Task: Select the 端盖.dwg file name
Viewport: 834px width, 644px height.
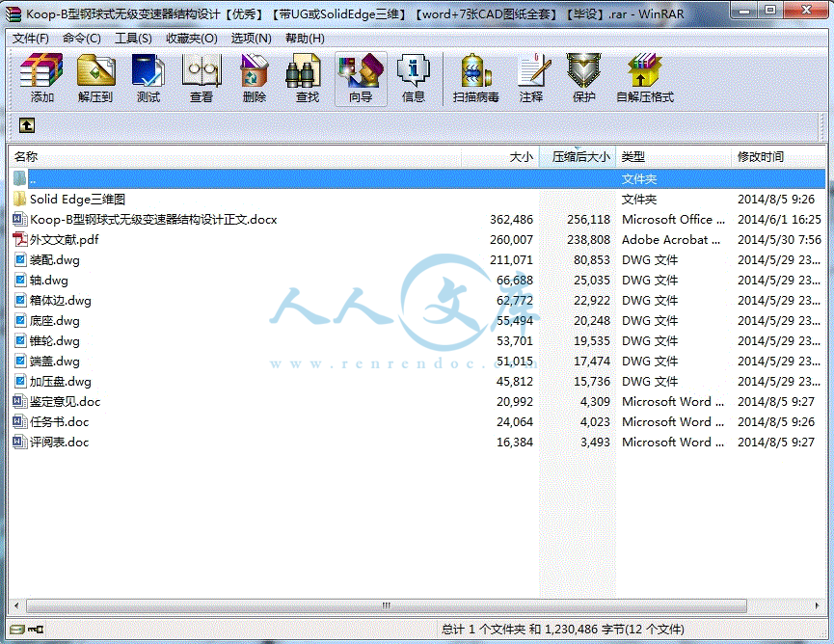Action: 55,362
